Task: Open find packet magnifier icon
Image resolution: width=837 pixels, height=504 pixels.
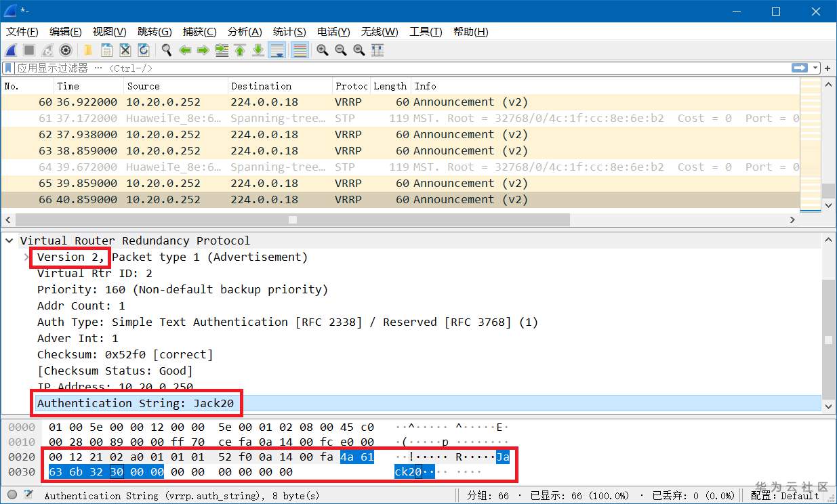Action: (x=166, y=50)
